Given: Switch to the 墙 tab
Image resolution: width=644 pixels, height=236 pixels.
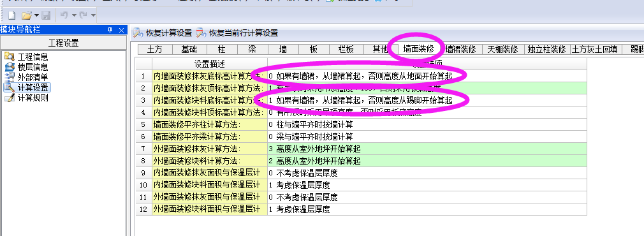Looking at the screenshot, I should point(283,50).
